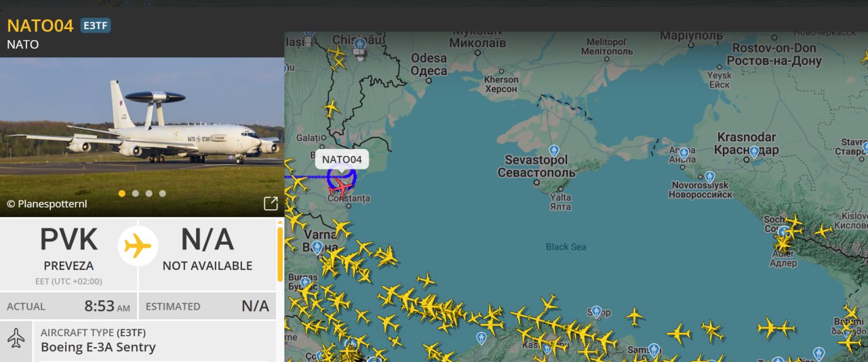This screenshot has width=868, height=362.
Task: Click the airport pin at Krasnodar
Action: click(754, 152)
